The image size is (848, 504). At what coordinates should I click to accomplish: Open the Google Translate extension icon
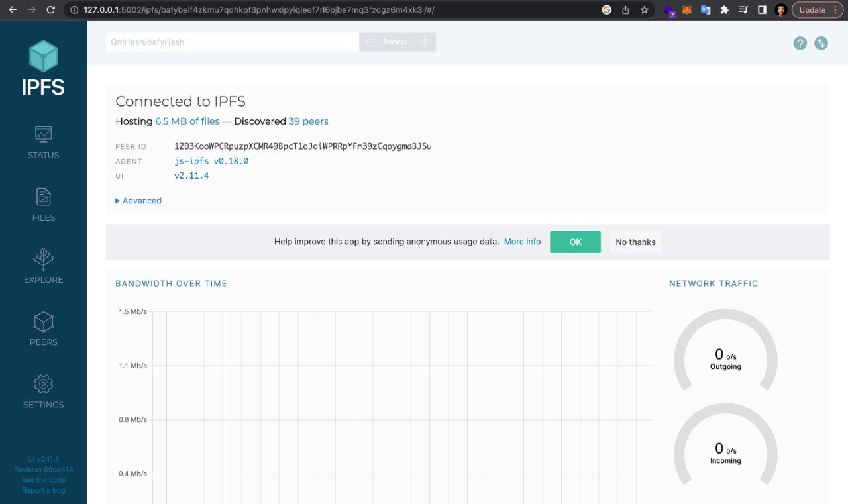coord(706,10)
